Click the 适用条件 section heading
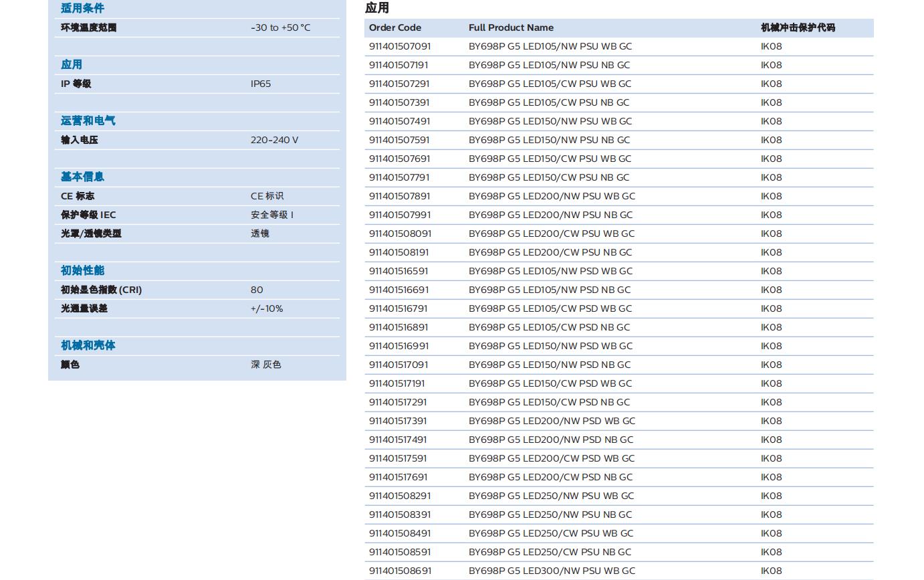This screenshot has width=924, height=580. click(x=82, y=8)
